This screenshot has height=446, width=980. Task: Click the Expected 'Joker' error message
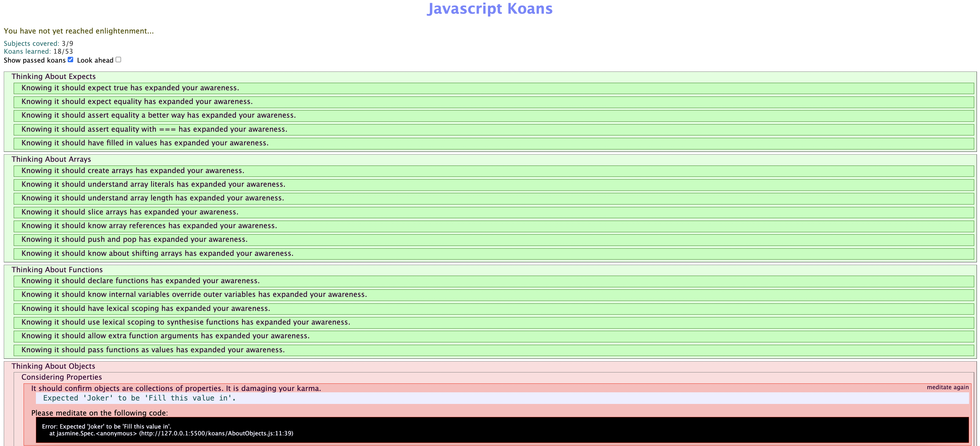click(x=139, y=398)
